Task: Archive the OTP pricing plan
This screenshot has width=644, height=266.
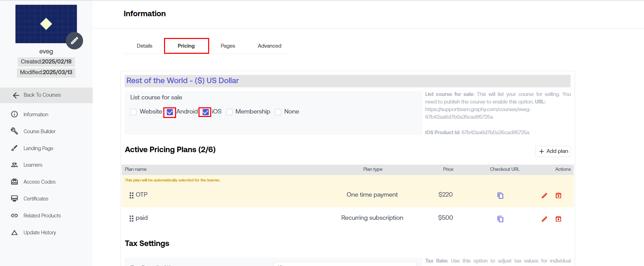Action: [558, 196]
